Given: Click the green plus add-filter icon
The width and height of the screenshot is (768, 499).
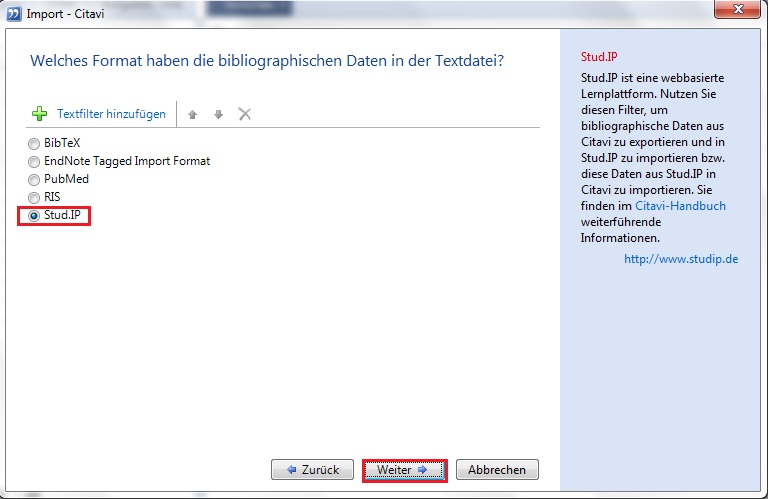Looking at the screenshot, I should [x=40, y=114].
